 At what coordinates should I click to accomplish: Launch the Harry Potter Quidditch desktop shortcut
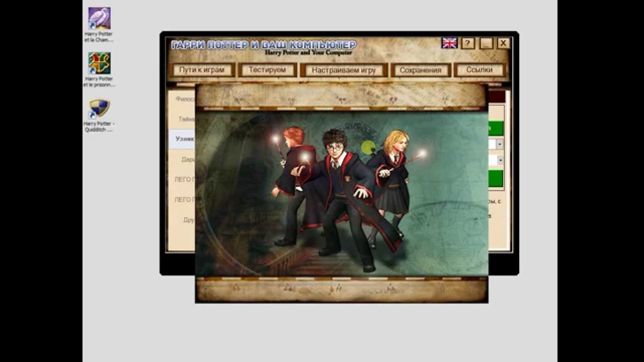[x=99, y=116]
